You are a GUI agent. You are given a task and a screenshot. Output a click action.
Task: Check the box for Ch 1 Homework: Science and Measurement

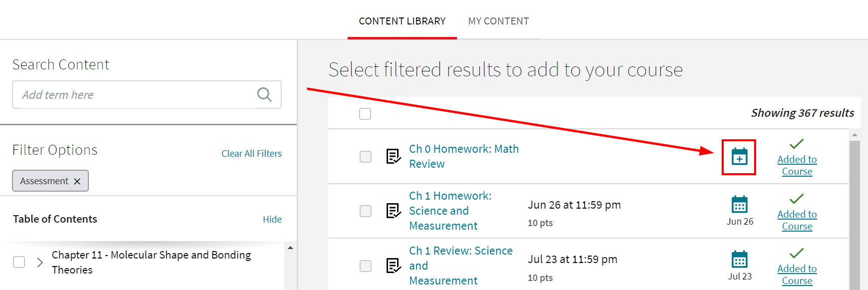pyautogui.click(x=365, y=211)
